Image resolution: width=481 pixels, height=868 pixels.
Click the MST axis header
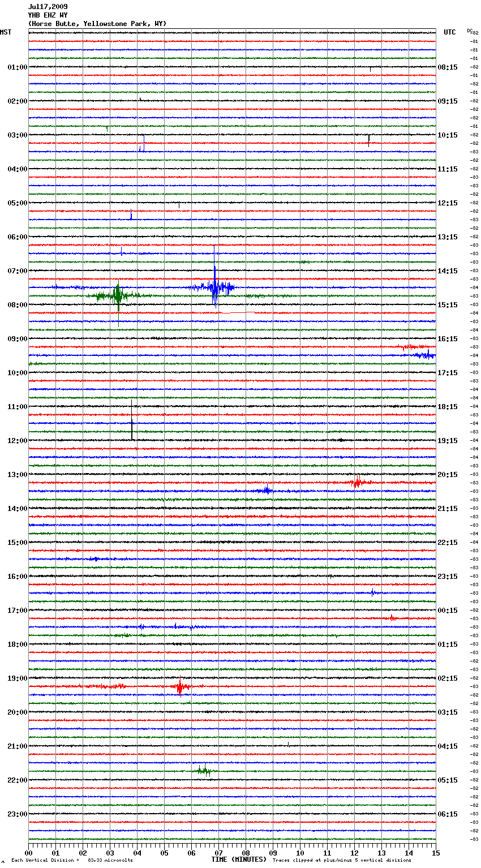click(x=6, y=32)
